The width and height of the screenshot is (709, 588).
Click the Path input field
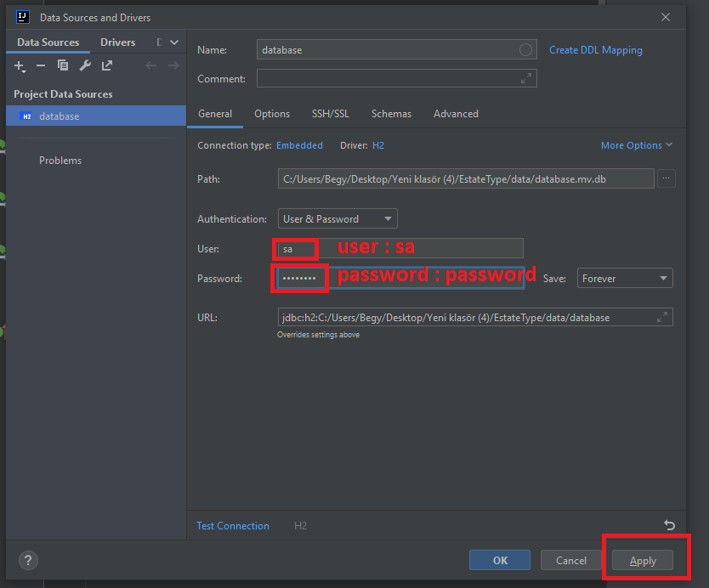pos(466,178)
